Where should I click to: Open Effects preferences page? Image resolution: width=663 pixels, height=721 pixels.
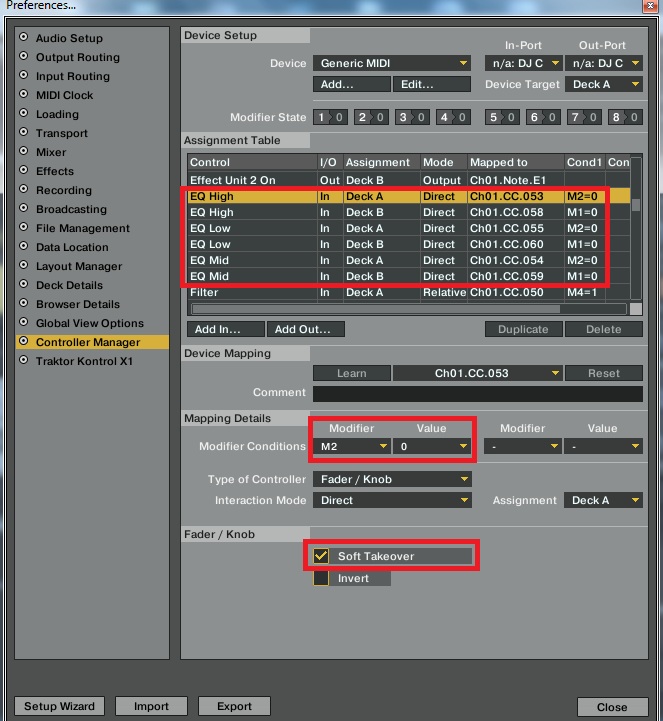click(x=55, y=171)
